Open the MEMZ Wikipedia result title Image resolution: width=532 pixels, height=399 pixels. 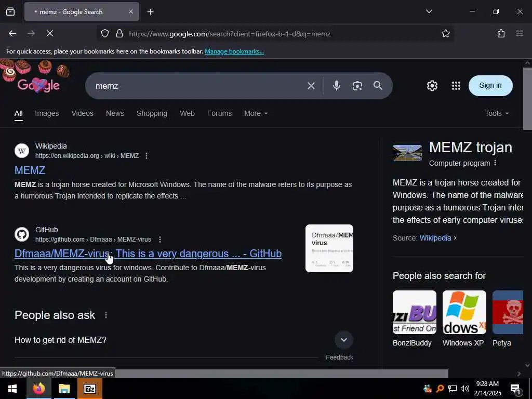pyautogui.click(x=30, y=170)
